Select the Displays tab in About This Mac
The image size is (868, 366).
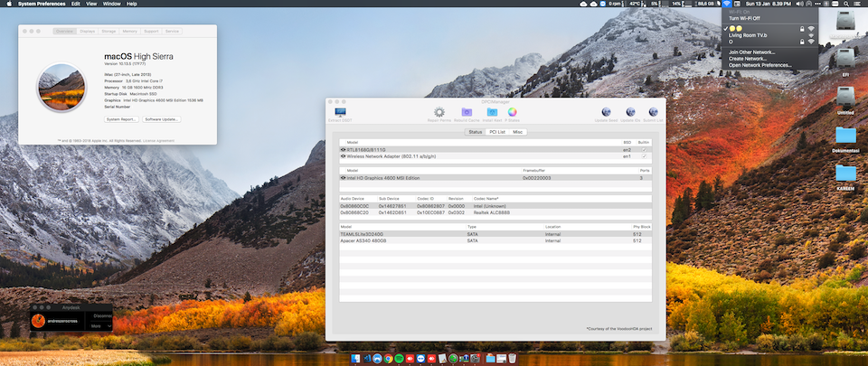coord(88,31)
